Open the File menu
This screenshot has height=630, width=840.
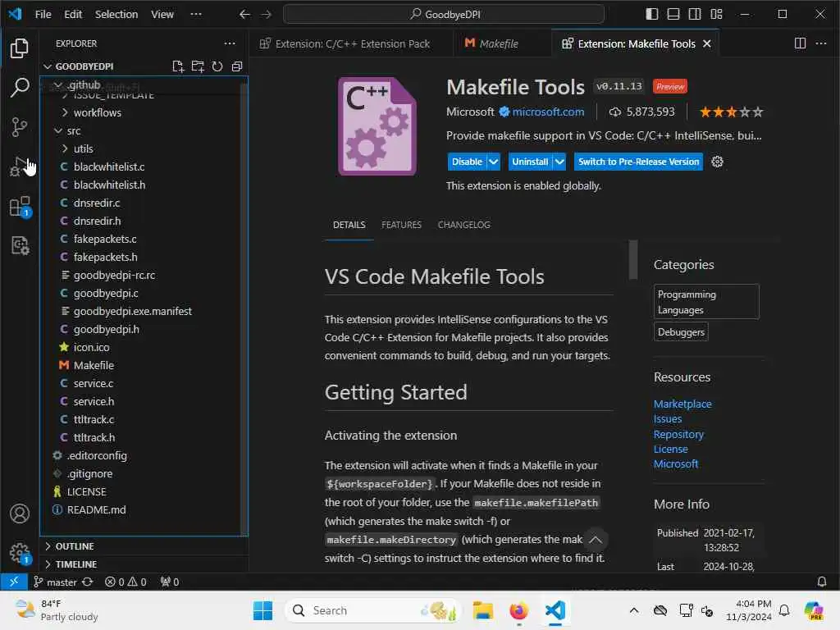43,15
